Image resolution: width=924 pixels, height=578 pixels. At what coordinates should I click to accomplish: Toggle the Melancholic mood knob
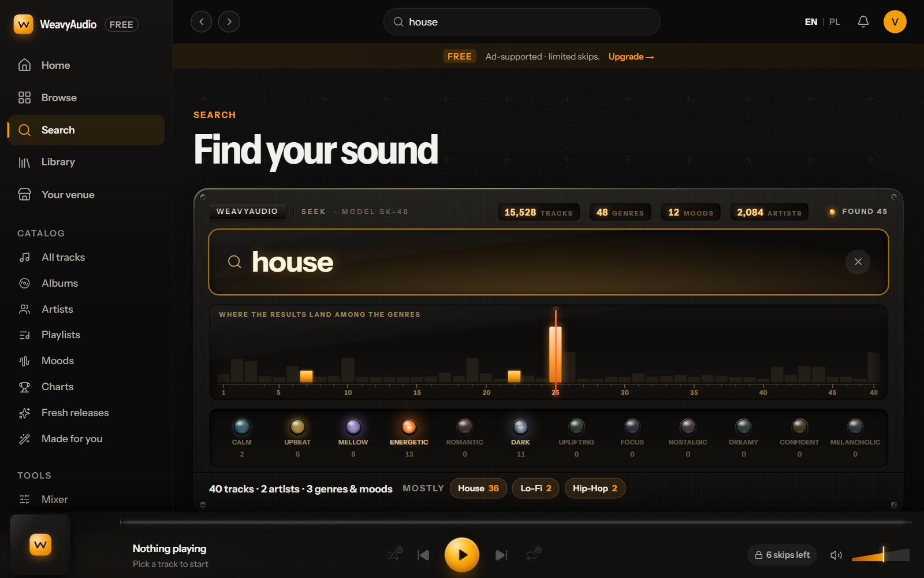pos(855,427)
